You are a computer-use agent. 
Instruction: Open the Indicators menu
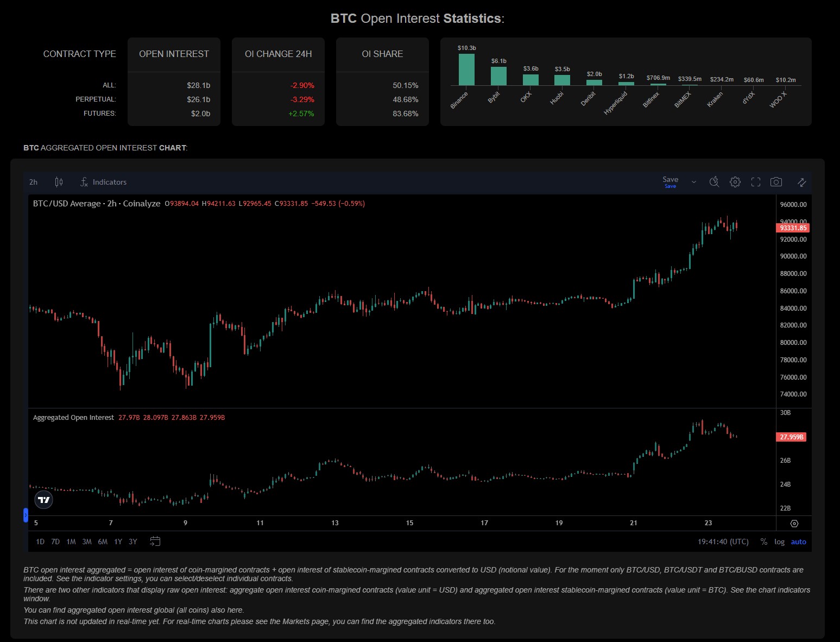pos(103,182)
